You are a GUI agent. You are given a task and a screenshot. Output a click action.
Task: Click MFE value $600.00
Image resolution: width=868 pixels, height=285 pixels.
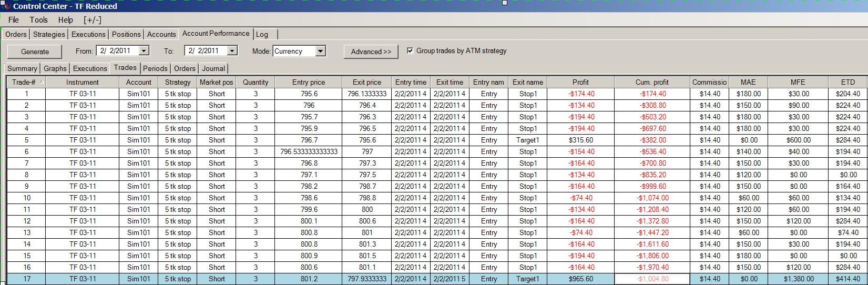[x=798, y=140]
